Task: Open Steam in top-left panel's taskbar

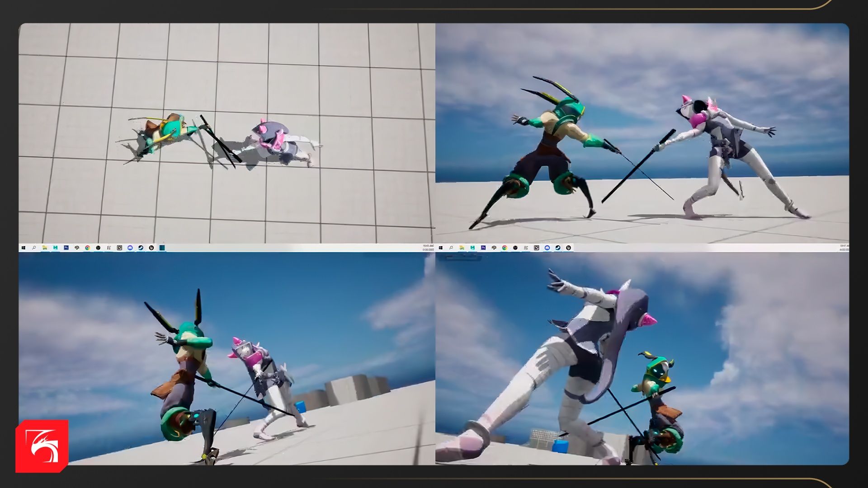Action: pyautogui.click(x=141, y=248)
